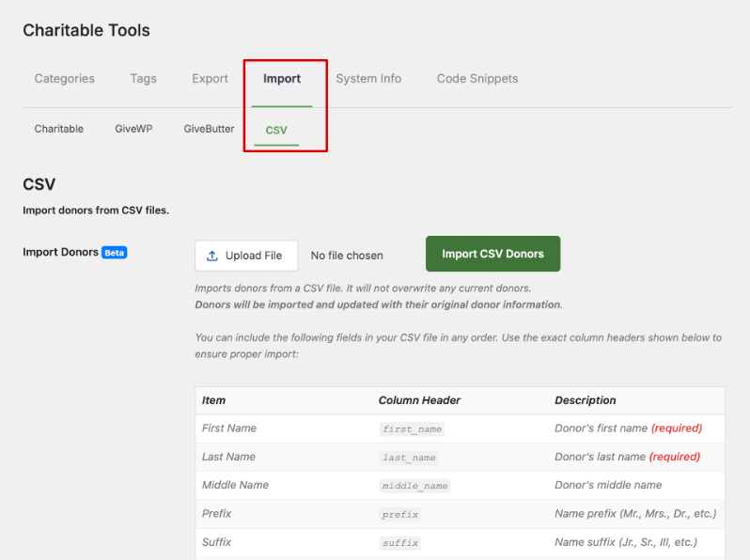Select the CSV import sub-tab
750x560 pixels.
coord(276,130)
